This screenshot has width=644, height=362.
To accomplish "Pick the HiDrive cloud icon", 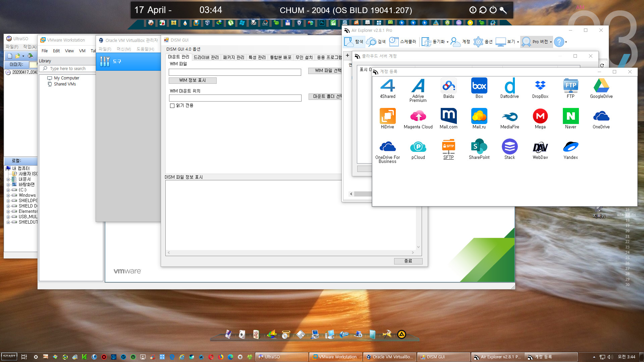I will (387, 119).
